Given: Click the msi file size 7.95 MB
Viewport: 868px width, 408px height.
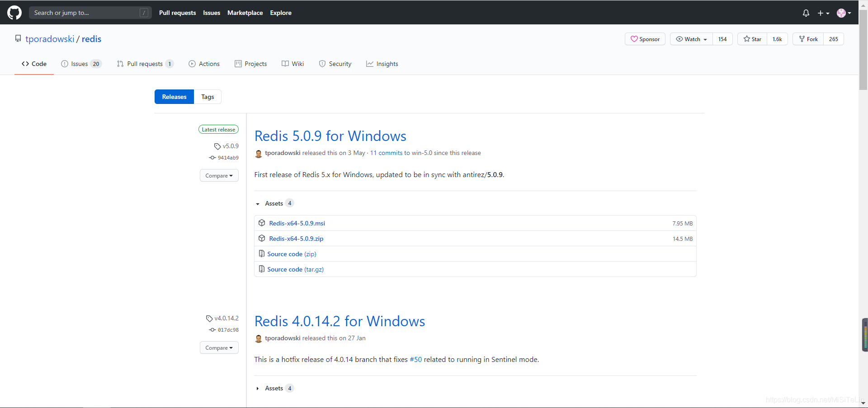Looking at the screenshot, I should (682, 223).
